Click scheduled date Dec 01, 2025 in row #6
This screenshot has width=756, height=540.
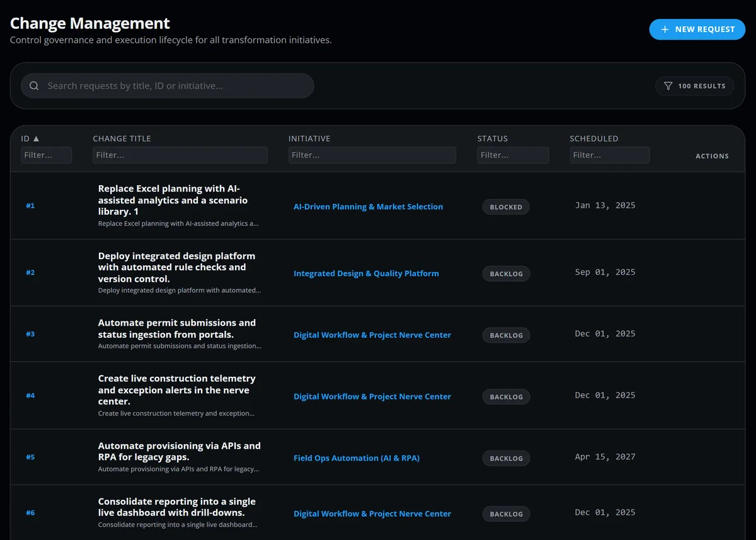pyautogui.click(x=605, y=513)
